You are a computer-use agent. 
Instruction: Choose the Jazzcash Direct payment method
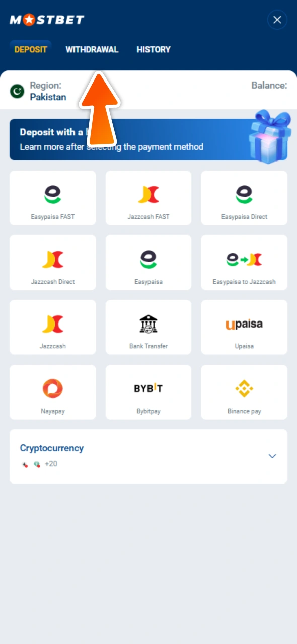tap(52, 262)
